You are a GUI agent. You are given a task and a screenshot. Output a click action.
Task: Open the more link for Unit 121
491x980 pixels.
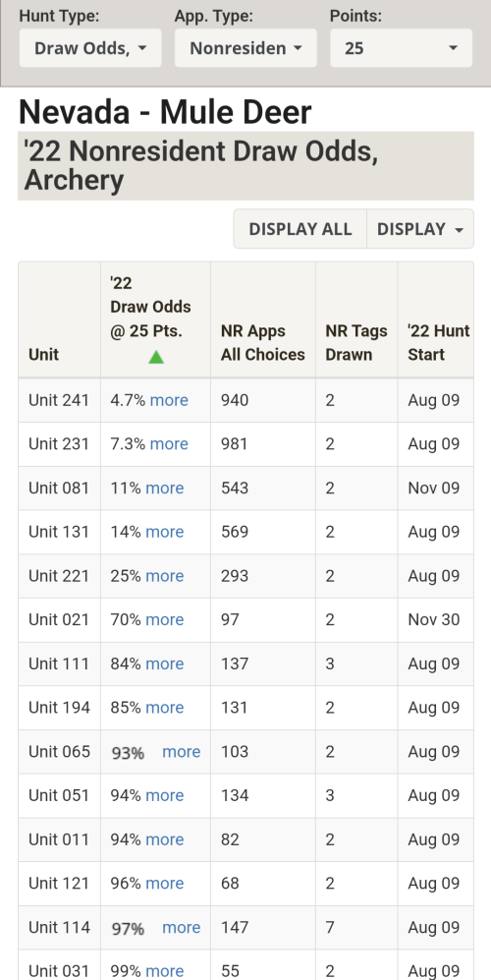[x=164, y=883]
